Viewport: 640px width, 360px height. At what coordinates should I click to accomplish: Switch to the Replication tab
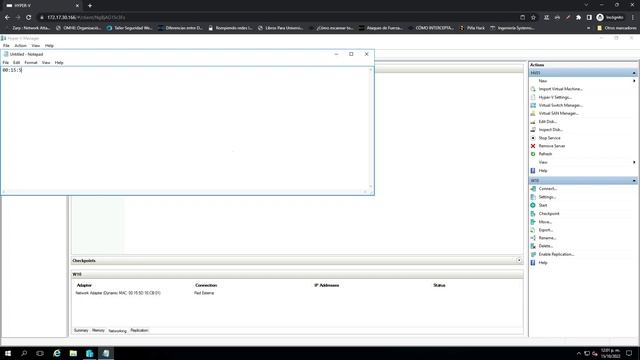[139, 330]
